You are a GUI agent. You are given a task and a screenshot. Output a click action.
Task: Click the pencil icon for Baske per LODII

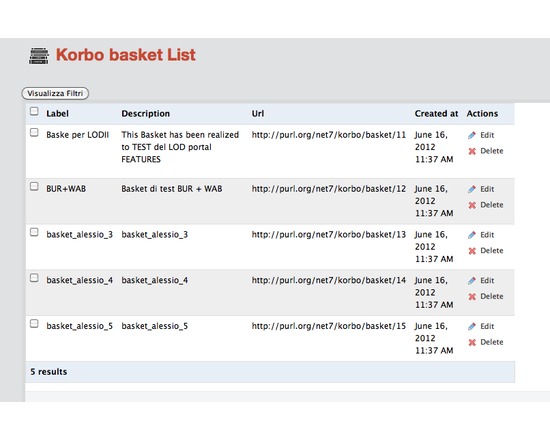[472, 135]
